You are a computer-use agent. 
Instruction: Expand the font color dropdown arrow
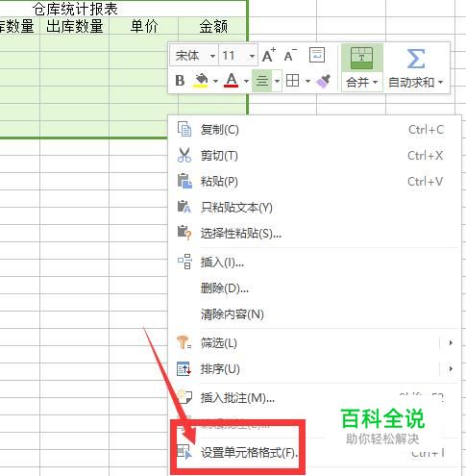[246, 81]
